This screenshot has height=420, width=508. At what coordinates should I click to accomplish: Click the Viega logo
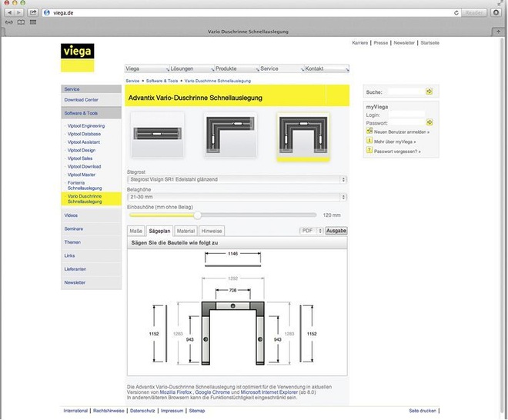coord(76,58)
